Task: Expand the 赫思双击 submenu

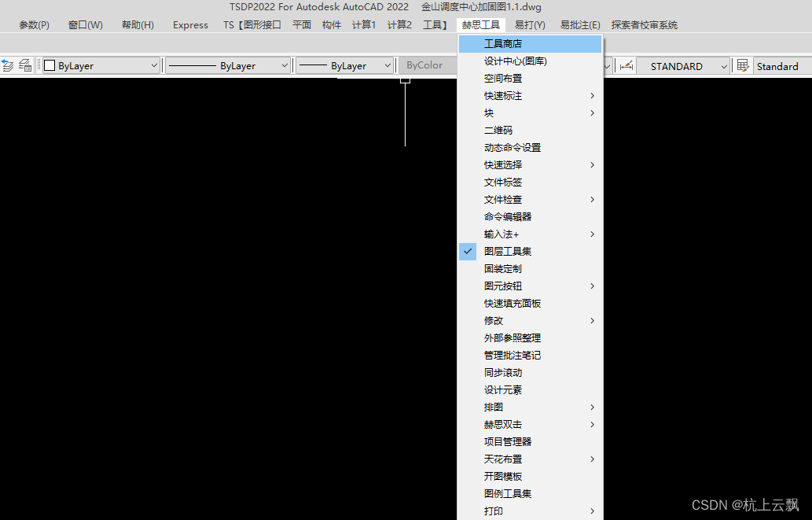Action: (x=531, y=425)
